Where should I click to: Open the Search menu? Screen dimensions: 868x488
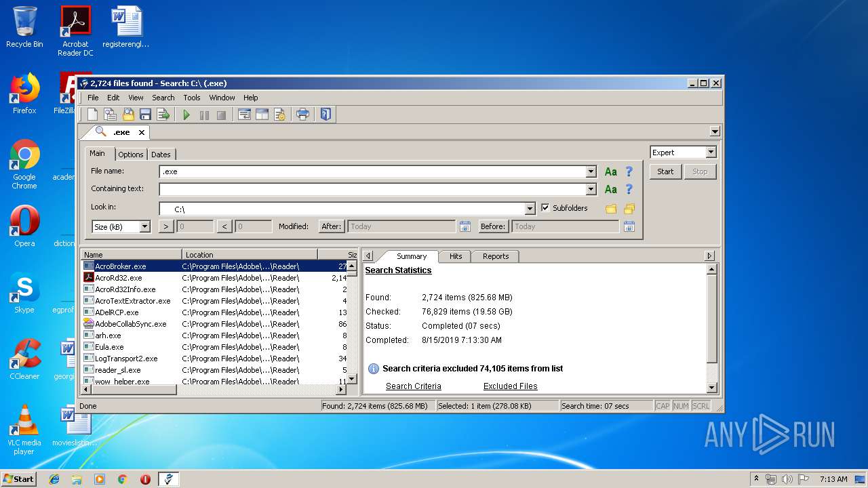[163, 98]
